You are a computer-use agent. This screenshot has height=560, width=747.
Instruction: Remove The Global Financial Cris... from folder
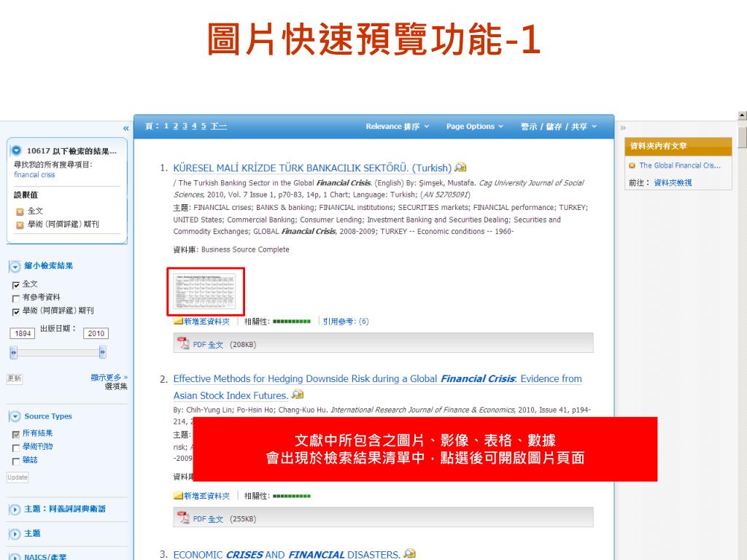click(x=632, y=166)
